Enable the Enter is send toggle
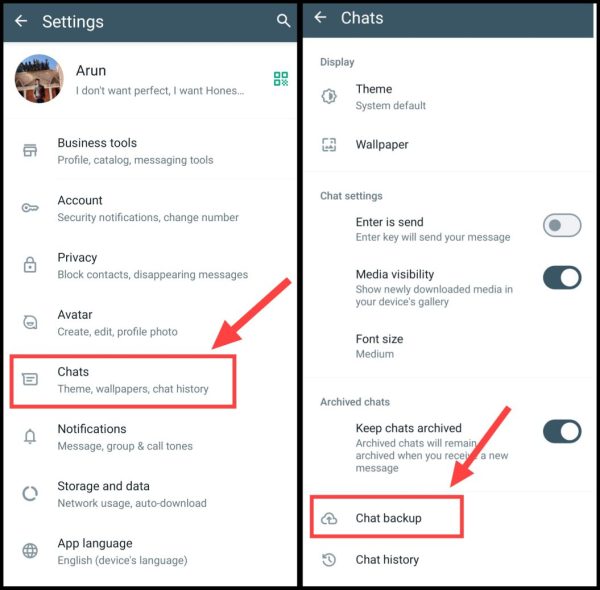600x590 pixels. coord(562,225)
